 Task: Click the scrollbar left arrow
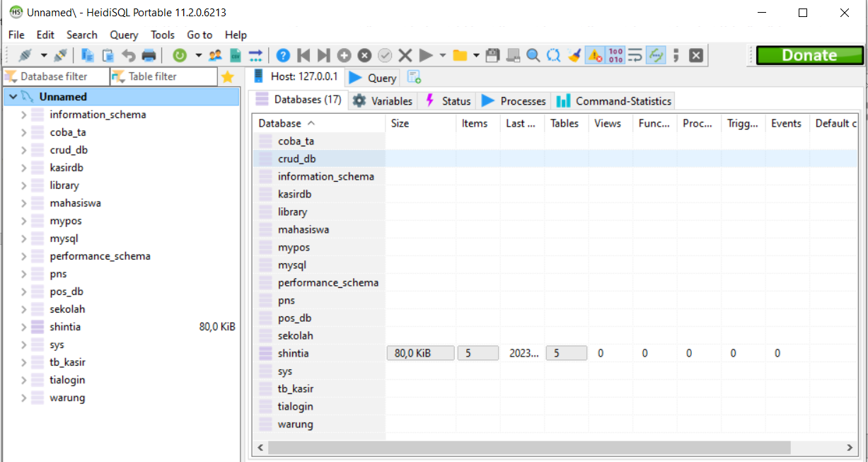[260, 447]
